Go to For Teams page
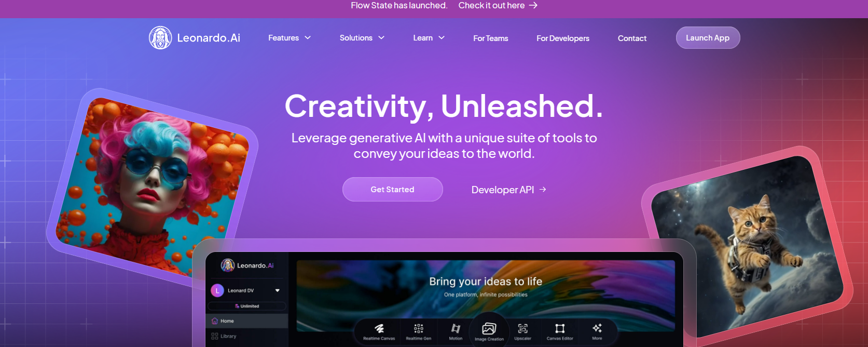This screenshot has height=347, width=868. 491,38
